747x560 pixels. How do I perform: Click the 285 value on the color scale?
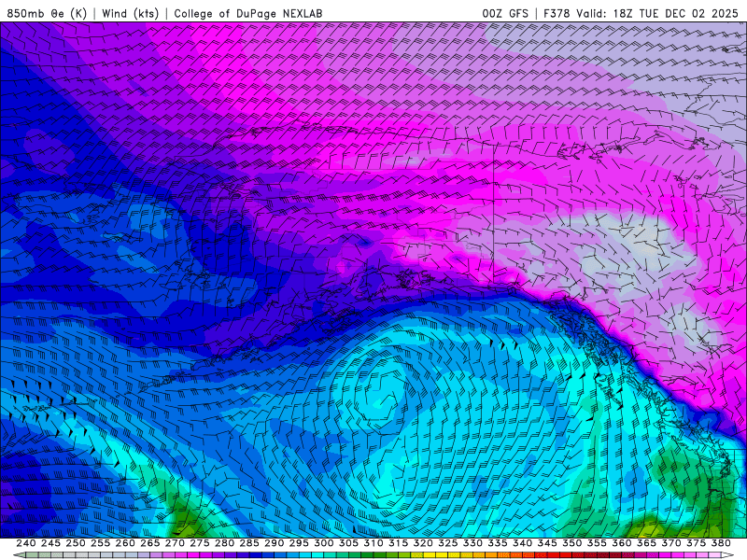[249, 543]
